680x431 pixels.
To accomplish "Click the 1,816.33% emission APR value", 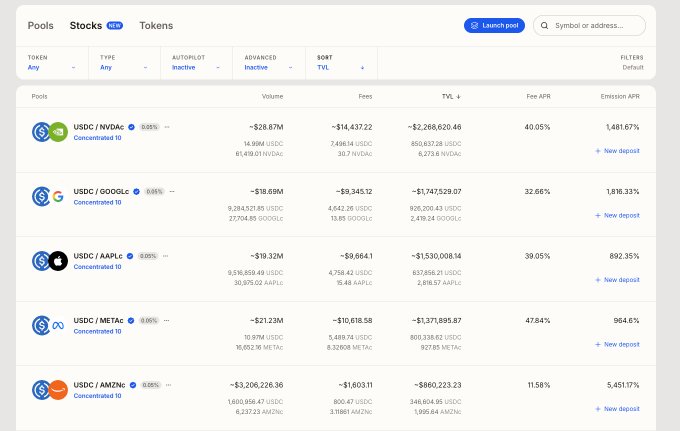I will 623,192.
